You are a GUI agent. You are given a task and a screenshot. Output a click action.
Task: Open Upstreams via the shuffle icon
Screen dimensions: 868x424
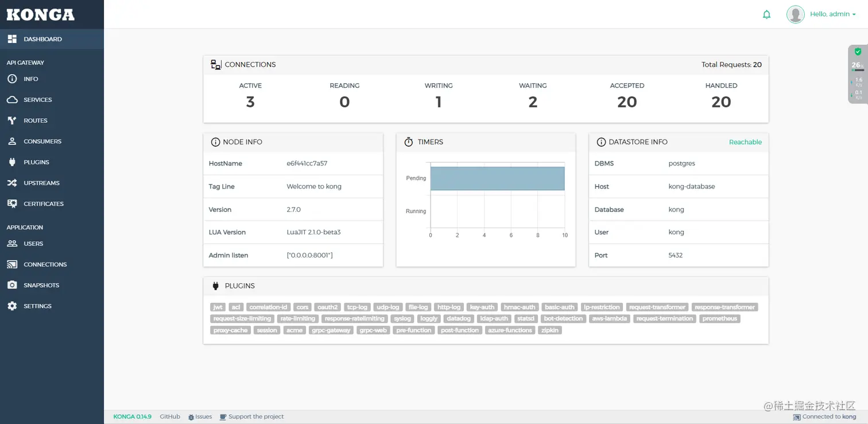point(12,183)
